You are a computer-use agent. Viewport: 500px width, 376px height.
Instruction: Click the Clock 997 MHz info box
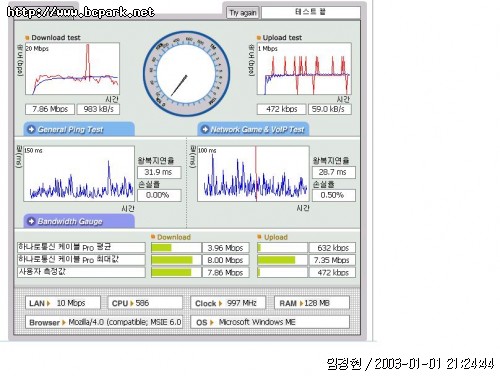(228, 303)
